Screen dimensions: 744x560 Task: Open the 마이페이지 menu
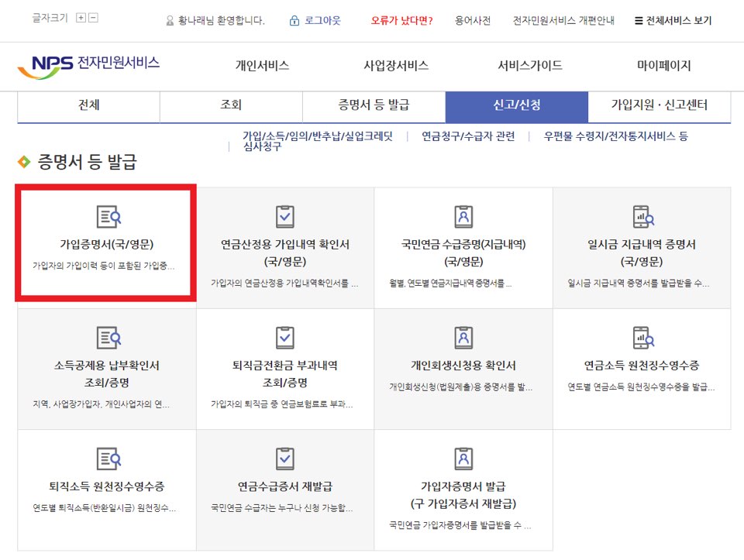point(660,67)
